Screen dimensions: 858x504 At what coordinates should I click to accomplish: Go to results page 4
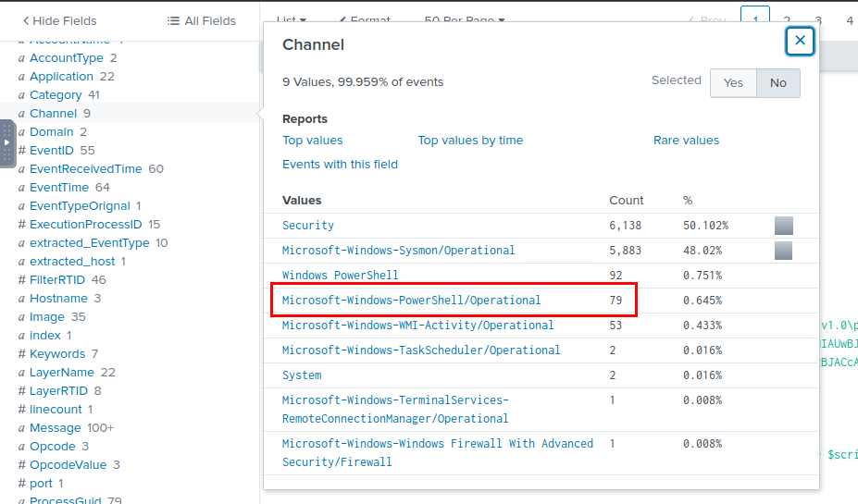(x=850, y=19)
